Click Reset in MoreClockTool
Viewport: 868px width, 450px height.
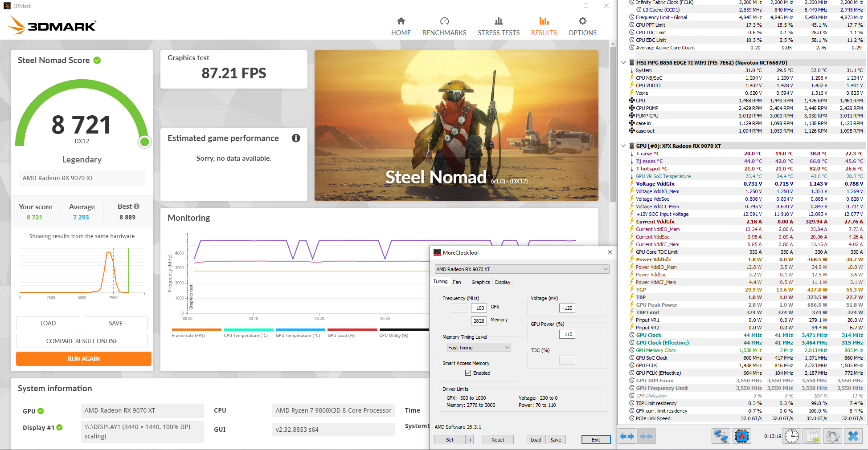click(498, 440)
